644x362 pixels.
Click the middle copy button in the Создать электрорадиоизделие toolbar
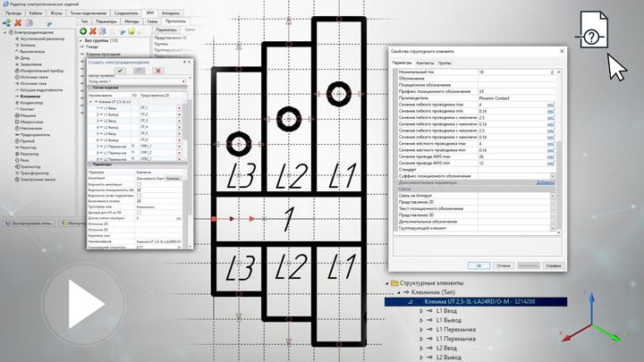click(139, 71)
